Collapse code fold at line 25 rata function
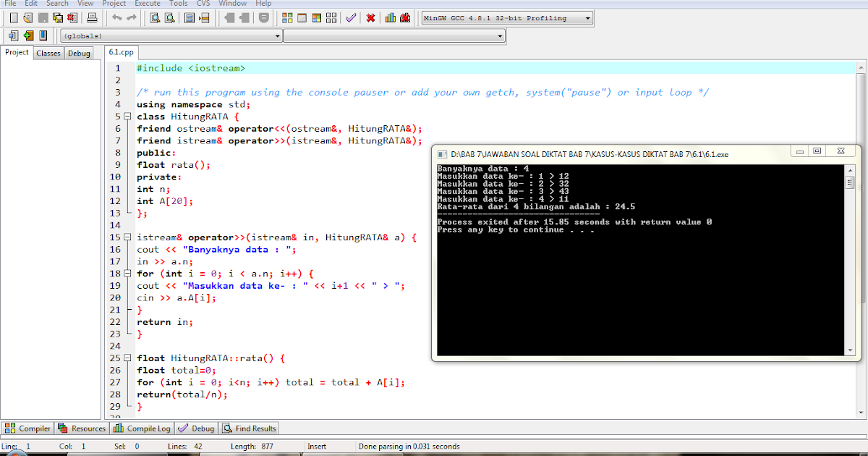Viewport: 868px width, 456px height. click(x=127, y=358)
